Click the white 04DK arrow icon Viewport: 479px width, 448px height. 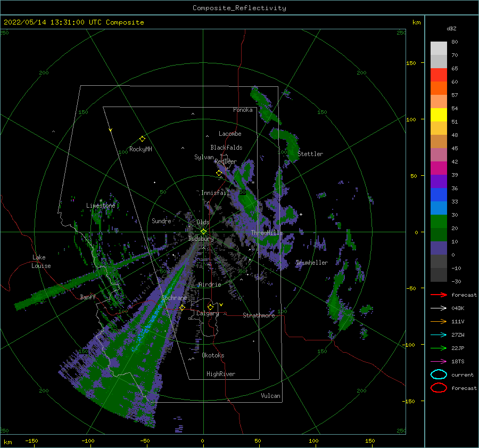[439, 308]
